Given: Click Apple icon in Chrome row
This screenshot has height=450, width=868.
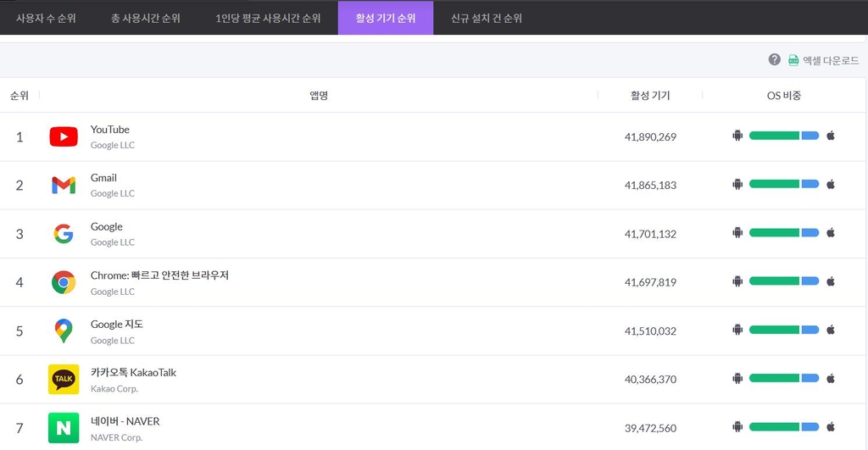Looking at the screenshot, I should [x=831, y=281].
